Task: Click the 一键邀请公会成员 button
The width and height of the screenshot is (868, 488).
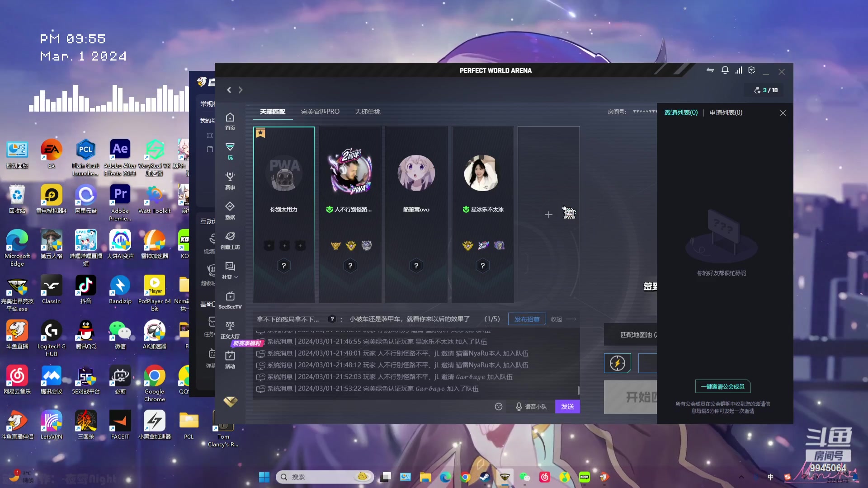Action: (722, 386)
